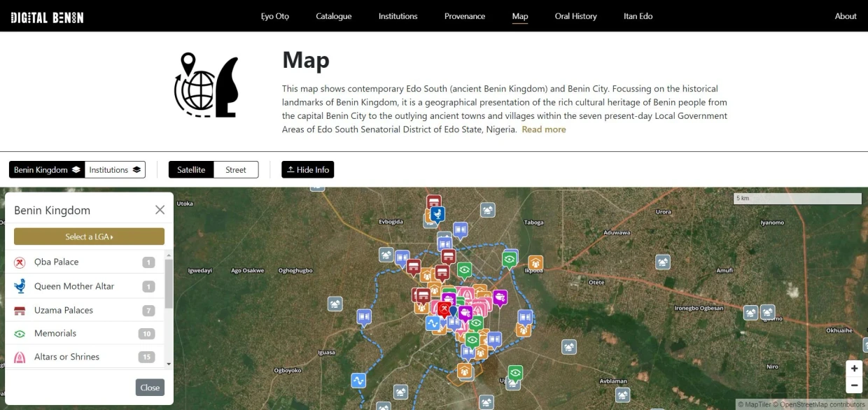Click the blue wave marker near Ogboyoko
868x410 pixels.
click(x=358, y=381)
